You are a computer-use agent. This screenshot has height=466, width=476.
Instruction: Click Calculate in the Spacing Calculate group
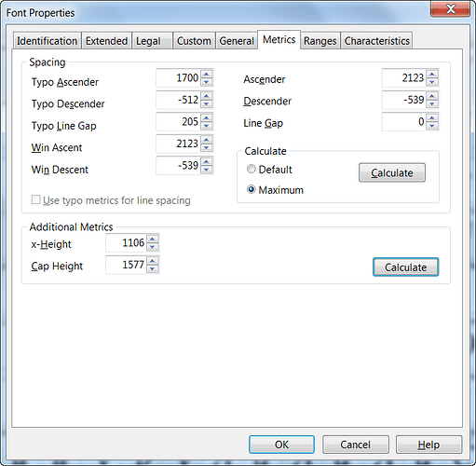[392, 172]
